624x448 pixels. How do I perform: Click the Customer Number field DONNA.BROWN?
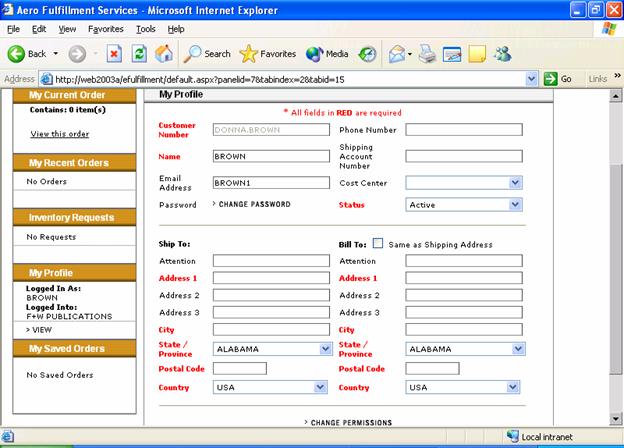pyautogui.click(x=271, y=130)
